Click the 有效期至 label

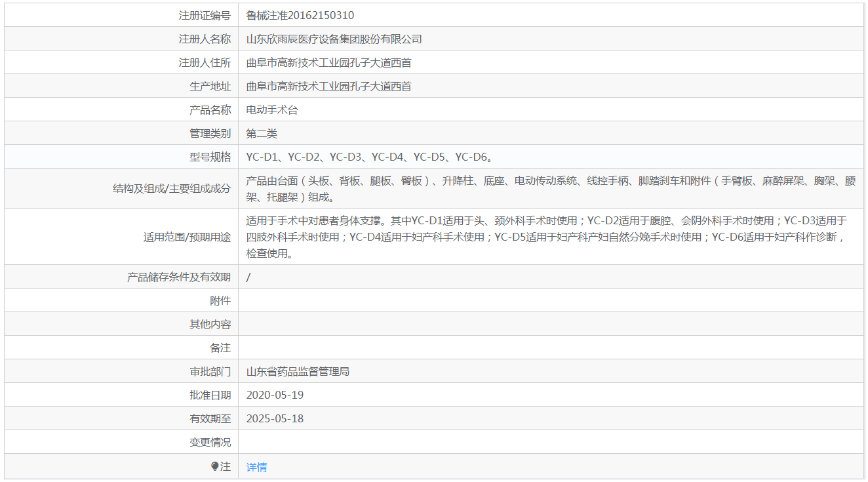210,418
